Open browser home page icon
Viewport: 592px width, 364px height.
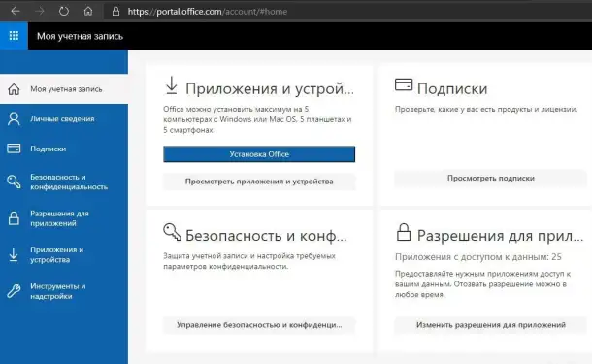pyautogui.click(x=88, y=12)
